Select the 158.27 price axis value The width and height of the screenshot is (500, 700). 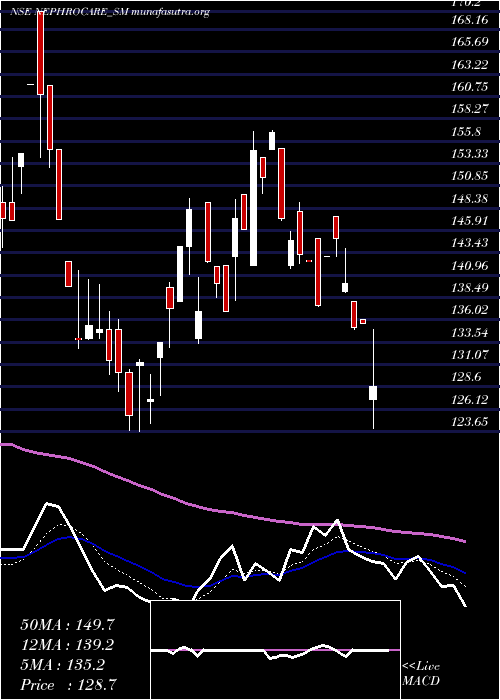click(x=470, y=109)
